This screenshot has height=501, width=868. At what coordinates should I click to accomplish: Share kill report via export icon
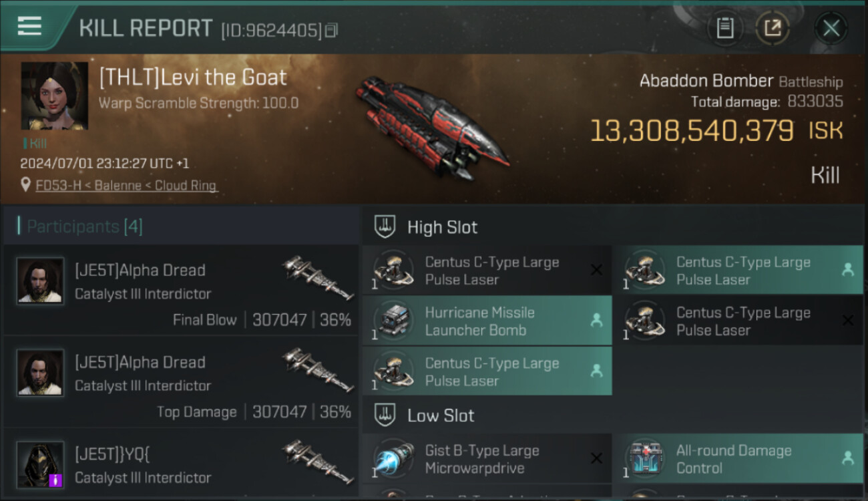point(772,28)
